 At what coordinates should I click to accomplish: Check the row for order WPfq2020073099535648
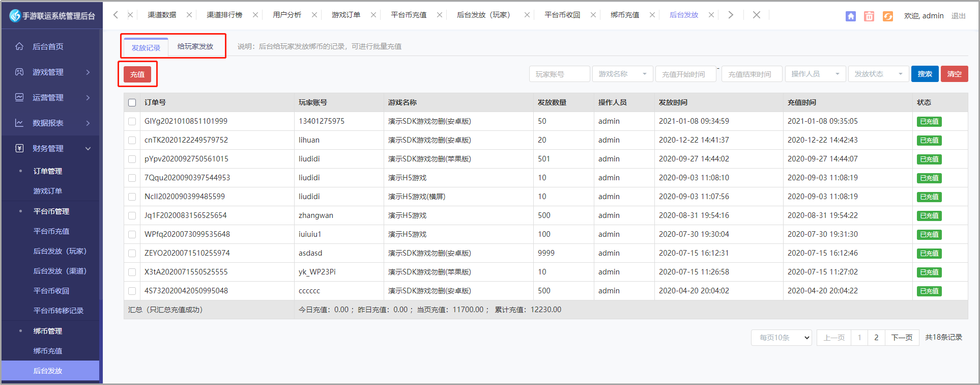132,235
